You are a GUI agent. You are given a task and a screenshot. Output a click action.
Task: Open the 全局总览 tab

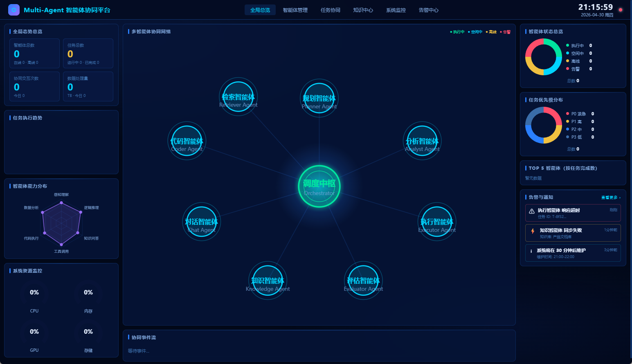(x=260, y=10)
